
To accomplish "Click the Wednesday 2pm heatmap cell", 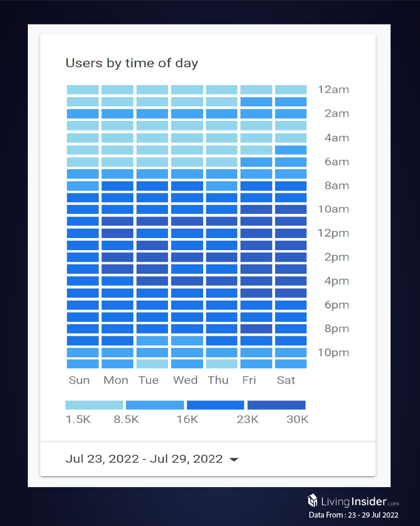I will [x=187, y=257].
